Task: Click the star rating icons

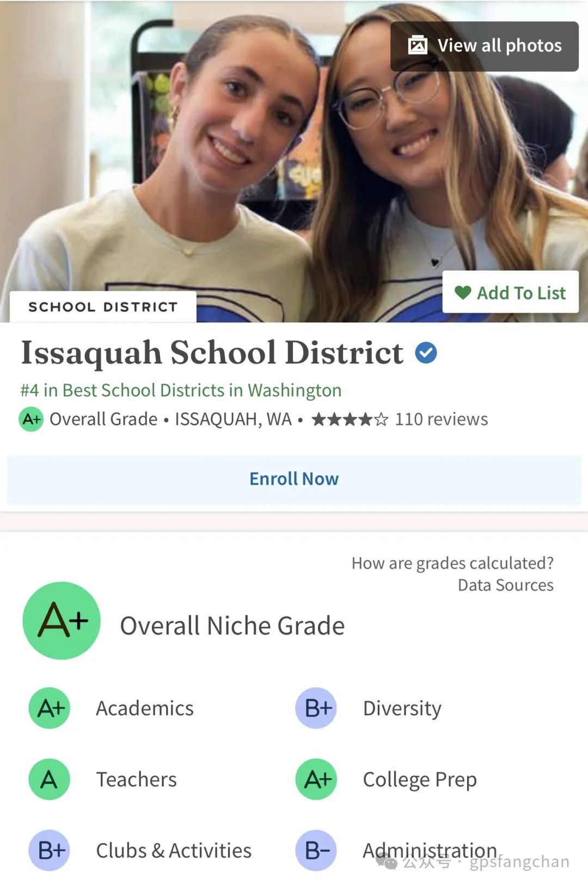Action: coord(350,419)
